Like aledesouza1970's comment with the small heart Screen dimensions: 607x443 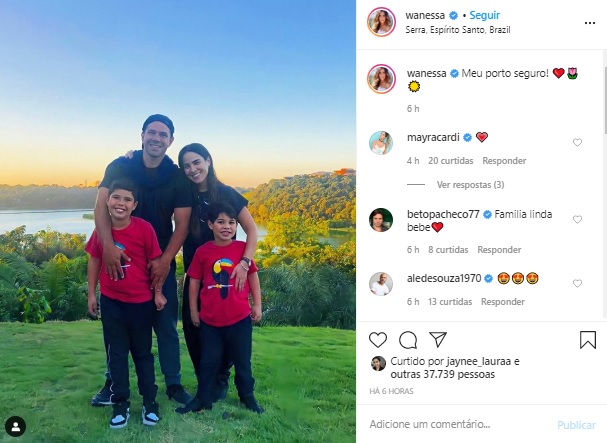coord(577,283)
